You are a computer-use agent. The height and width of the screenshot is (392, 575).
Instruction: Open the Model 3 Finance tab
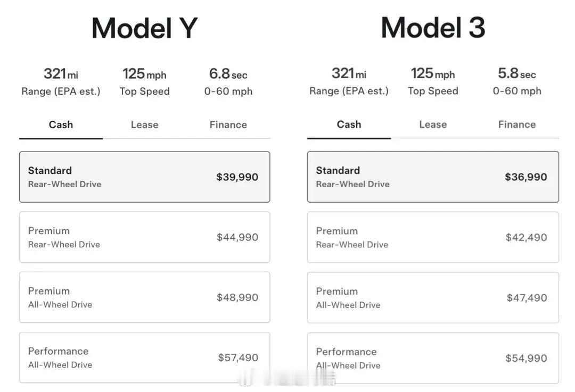516,124
